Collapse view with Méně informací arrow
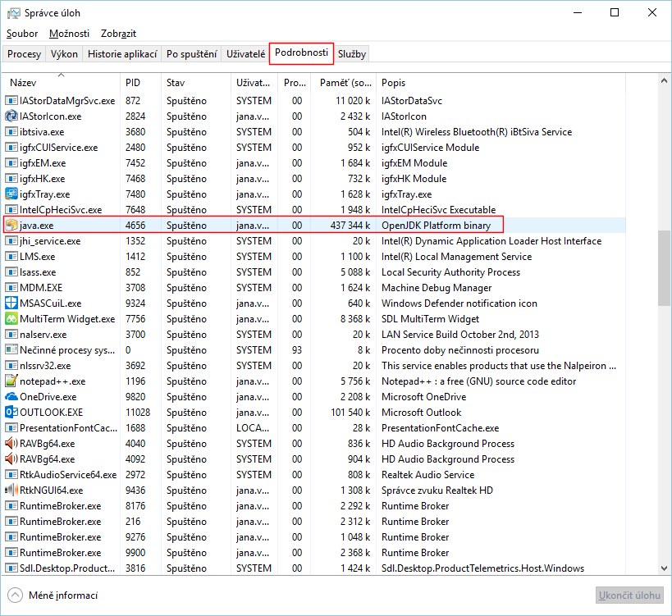This screenshot has height=616, width=672. tap(15, 595)
